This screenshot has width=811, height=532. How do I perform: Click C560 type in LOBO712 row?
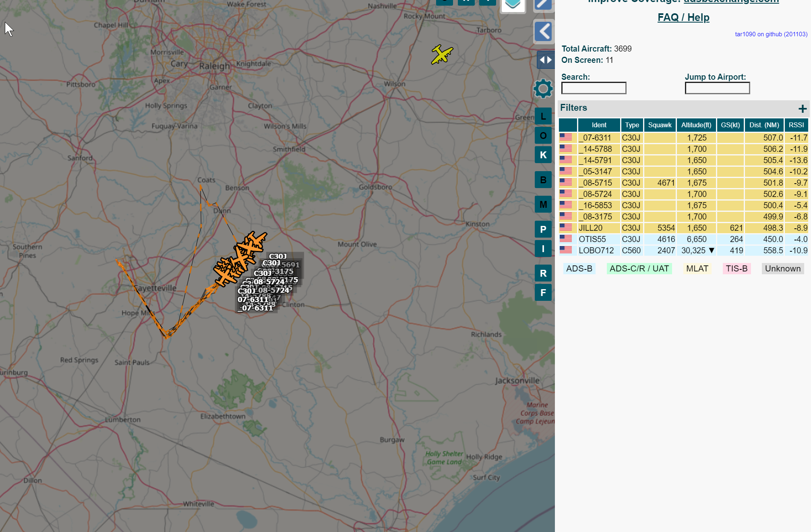click(631, 250)
